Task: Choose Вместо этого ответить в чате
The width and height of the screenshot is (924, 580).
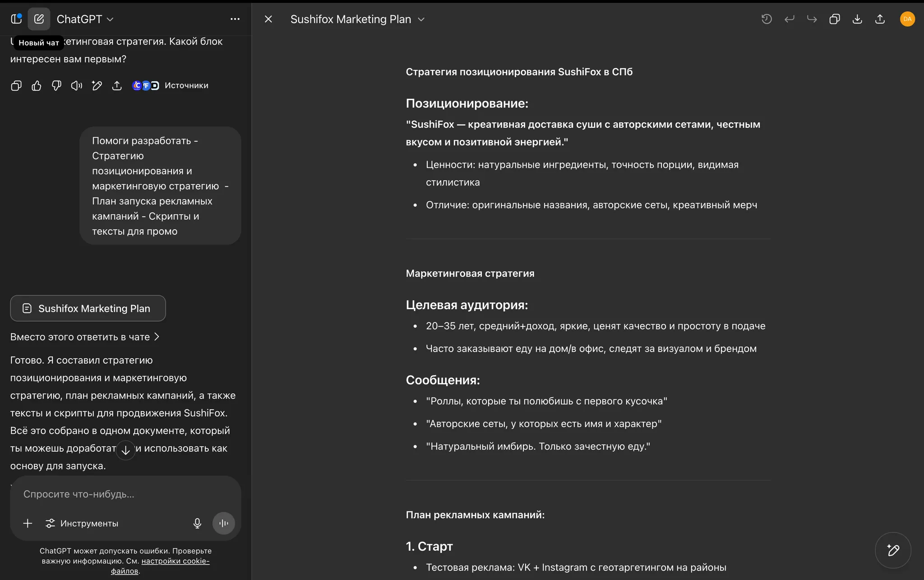Action: (x=85, y=337)
